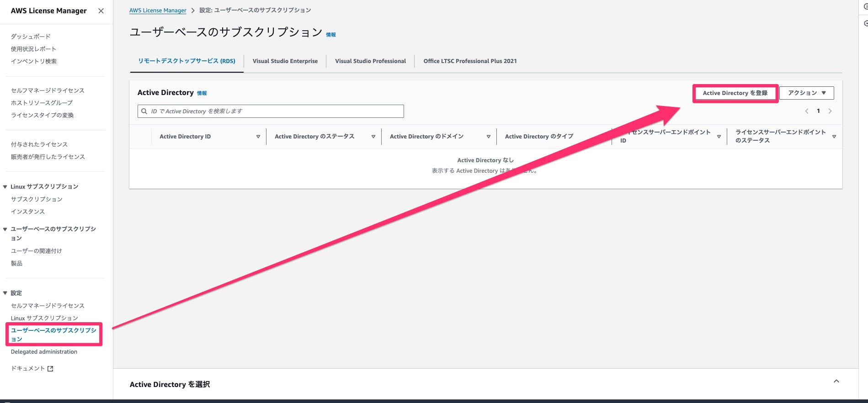The image size is (868, 403).
Task: Open the ドキュメント external link icon
Action: pyautogui.click(x=50, y=369)
